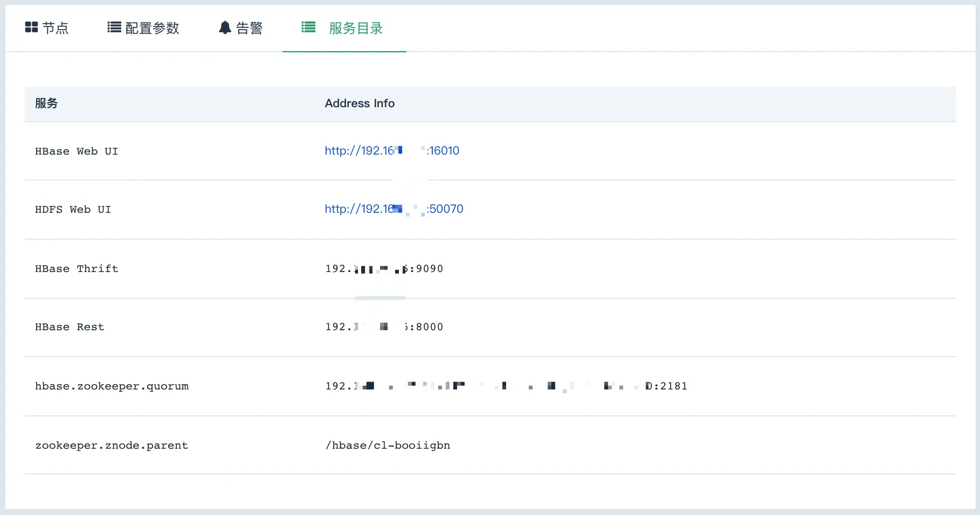
Task: Go to the 告警 tab
Action: coord(240,28)
